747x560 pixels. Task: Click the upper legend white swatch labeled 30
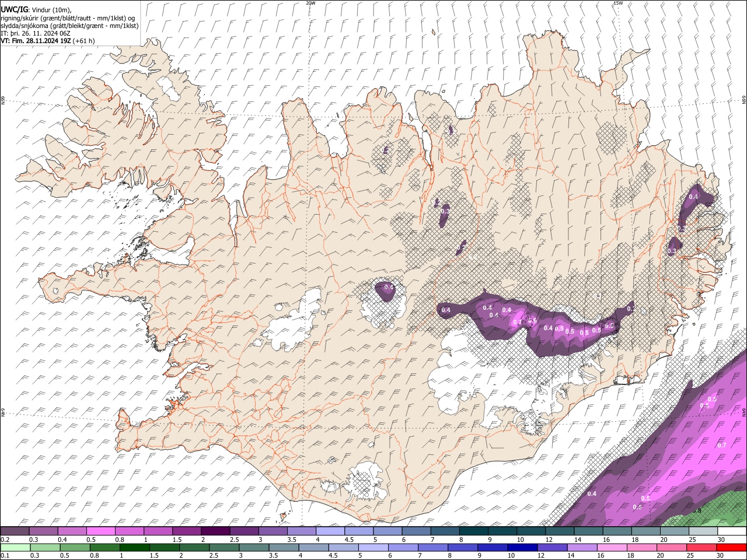(x=732, y=531)
